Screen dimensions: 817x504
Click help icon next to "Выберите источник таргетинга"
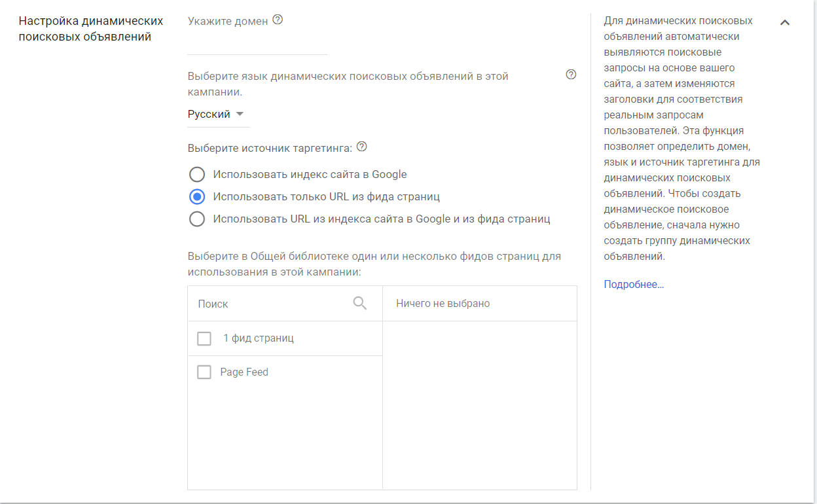[361, 147]
